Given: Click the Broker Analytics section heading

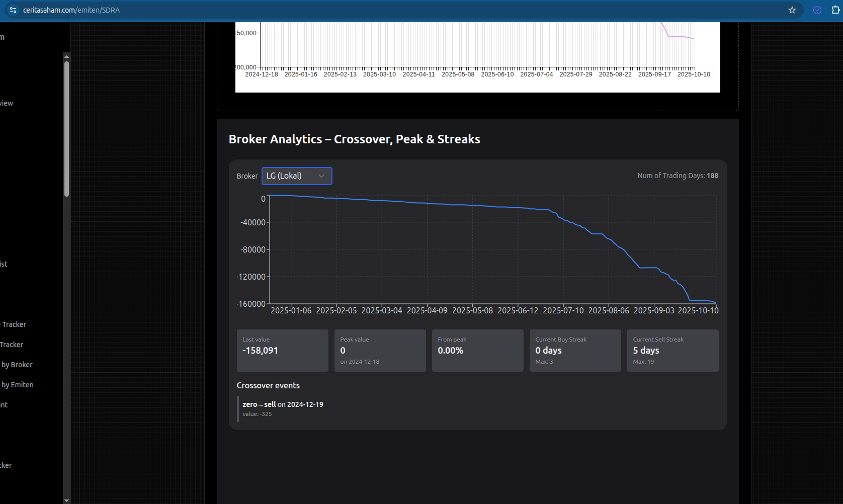Looking at the screenshot, I should (354, 139).
